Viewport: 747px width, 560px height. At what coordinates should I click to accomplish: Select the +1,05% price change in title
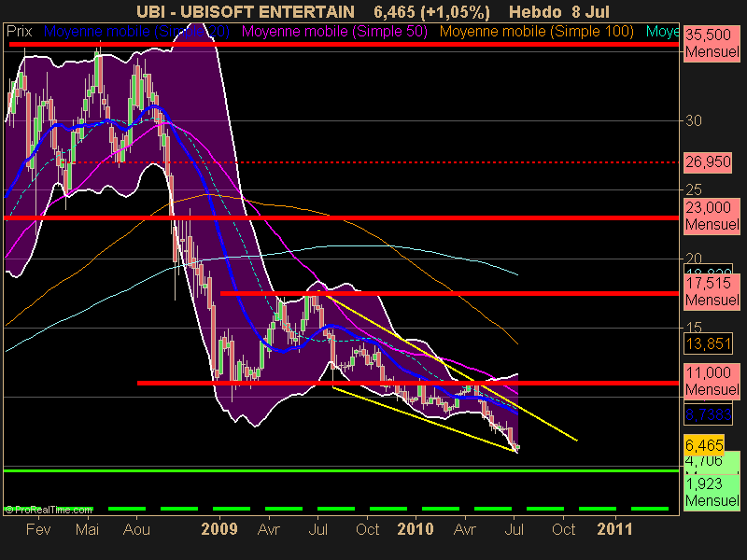pyautogui.click(x=456, y=12)
